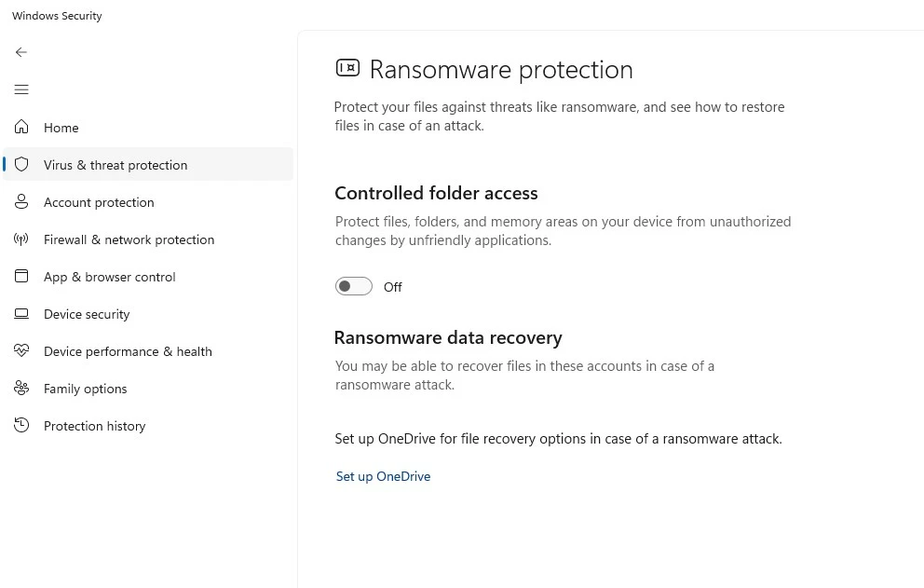Viewport: 924px width, 588px height.
Task: Click the App & browser control window icon
Action: pyautogui.click(x=21, y=277)
